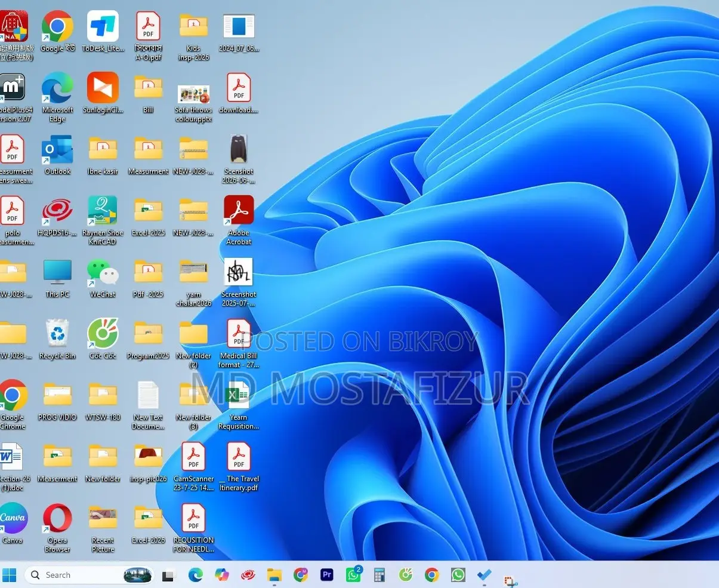Select the A-O.pdf file on desktop
This screenshot has height=588, width=719.
[x=148, y=36]
